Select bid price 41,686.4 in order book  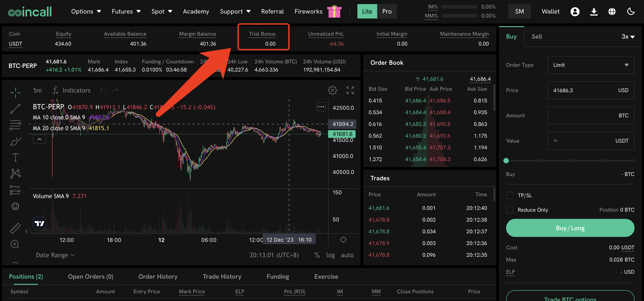click(415, 101)
